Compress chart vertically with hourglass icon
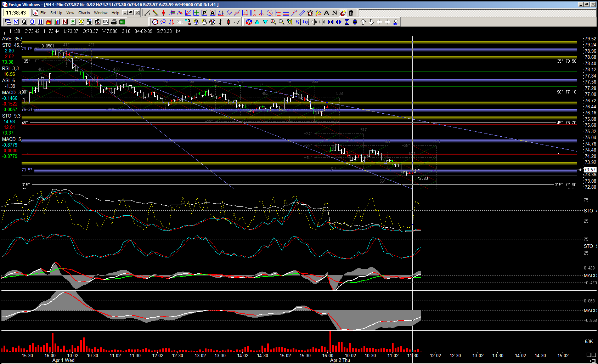 pos(347,22)
